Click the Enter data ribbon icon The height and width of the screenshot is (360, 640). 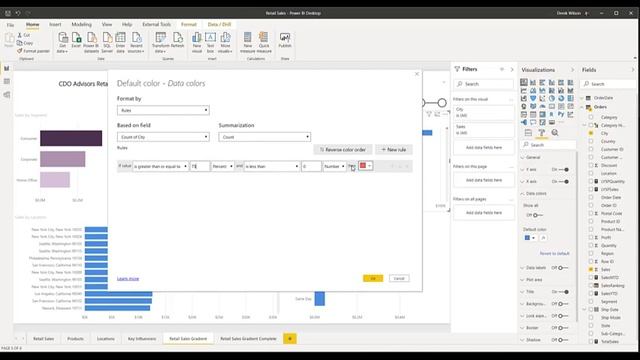tap(120, 42)
